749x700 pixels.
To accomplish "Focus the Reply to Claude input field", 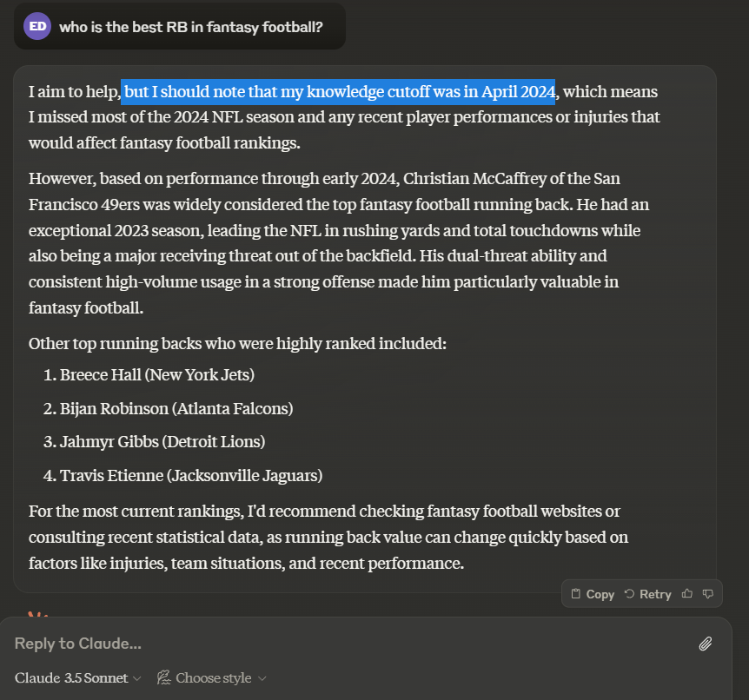I will [348, 644].
